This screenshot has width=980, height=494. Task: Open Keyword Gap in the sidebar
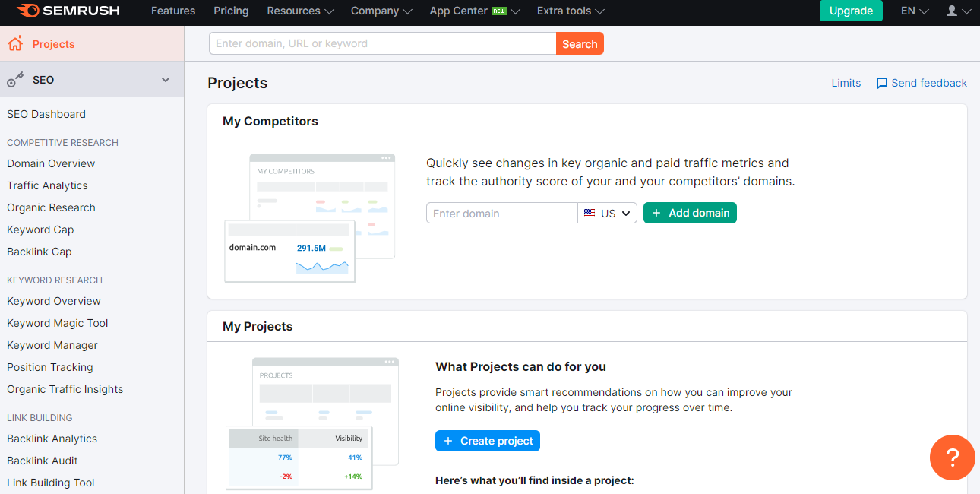point(40,230)
